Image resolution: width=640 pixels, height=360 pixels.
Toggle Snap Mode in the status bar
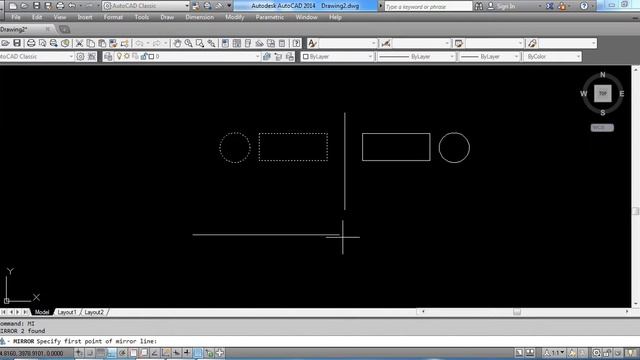[89, 353]
